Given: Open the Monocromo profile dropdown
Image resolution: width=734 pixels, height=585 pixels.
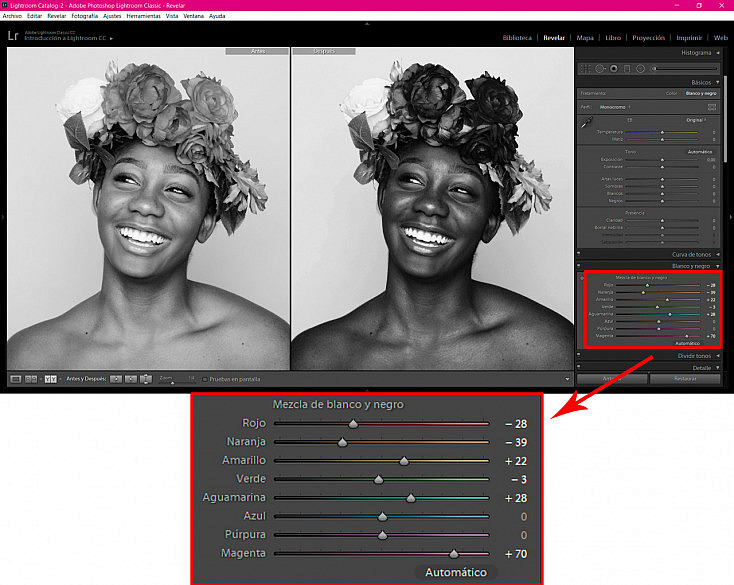Looking at the screenshot, I should (x=615, y=107).
